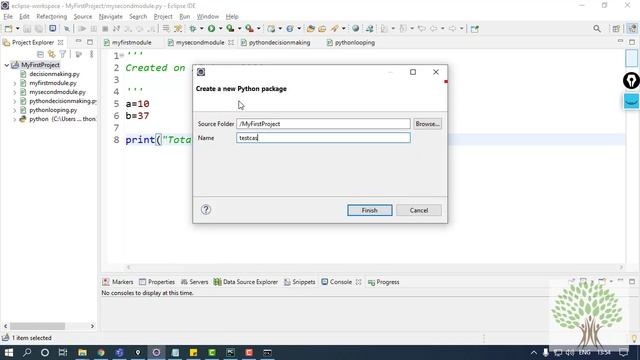Maximize the Create Python package dialog
Screen dimensions: 640x360
[413, 72]
